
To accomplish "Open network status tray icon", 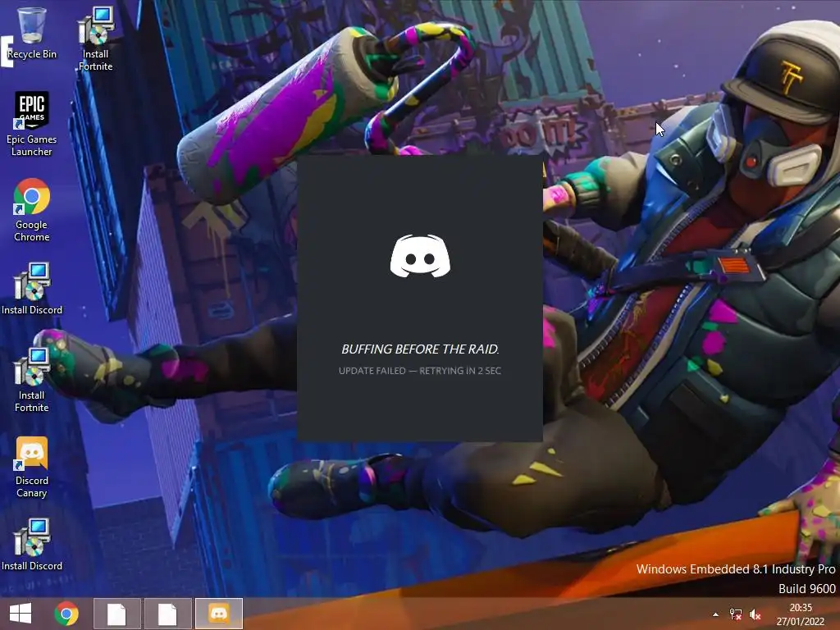I will click(736, 614).
